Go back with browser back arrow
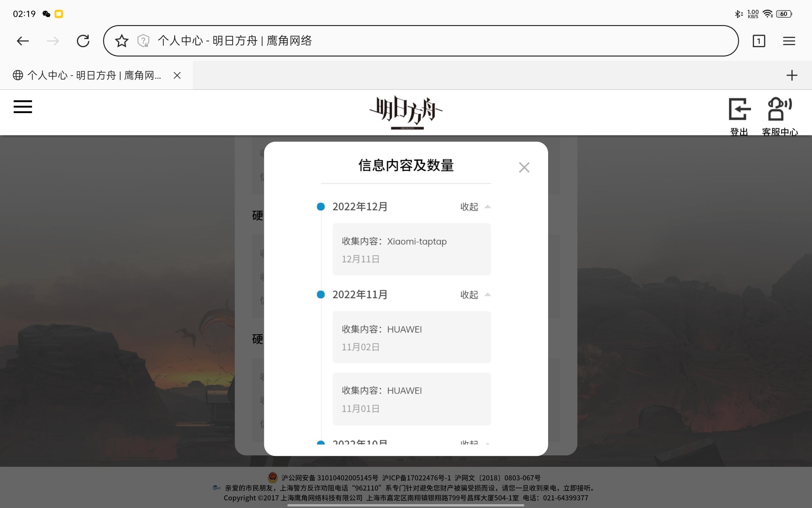The height and width of the screenshot is (508, 812). [x=23, y=41]
